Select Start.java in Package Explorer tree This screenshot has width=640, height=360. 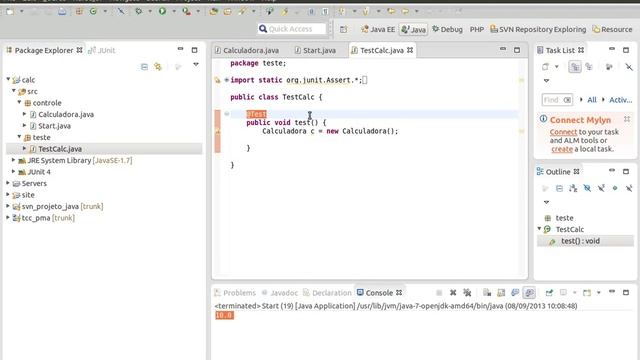tap(54, 126)
